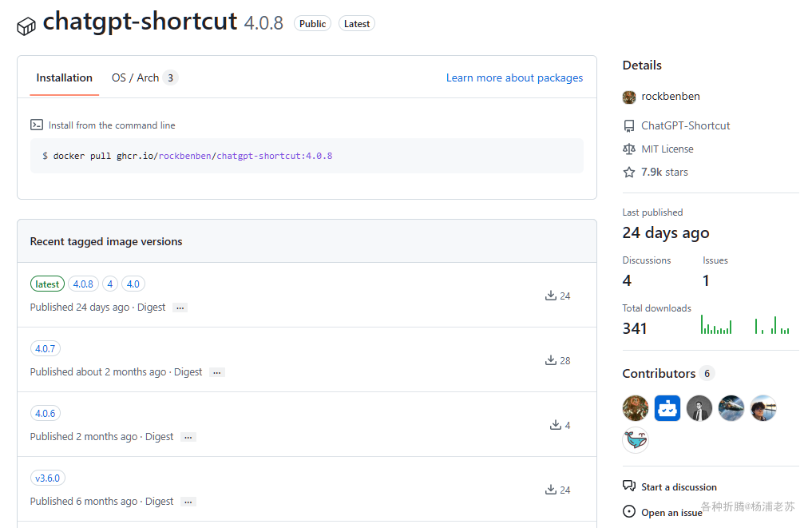Screen dimensions: 812x528
Task: Click the Total downloads bar chart
Action: click(745, 325)
